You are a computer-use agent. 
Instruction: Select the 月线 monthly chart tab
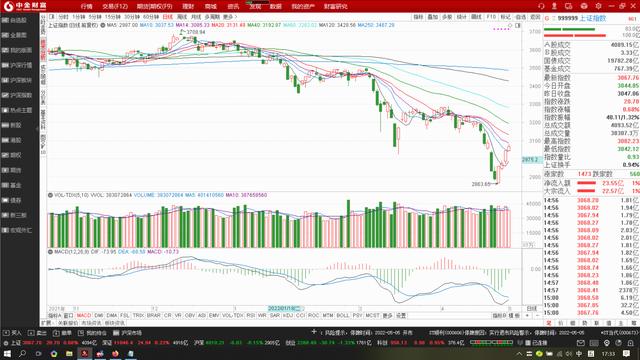(196, 17)
